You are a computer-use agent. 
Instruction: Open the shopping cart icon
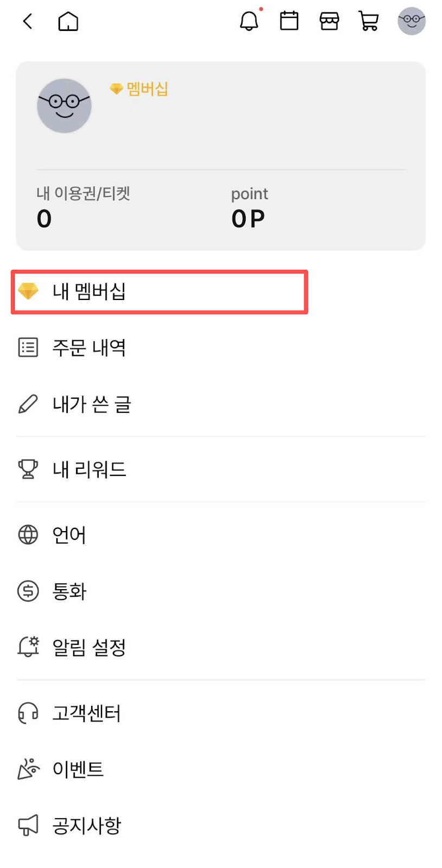click(x=369, y=22)
